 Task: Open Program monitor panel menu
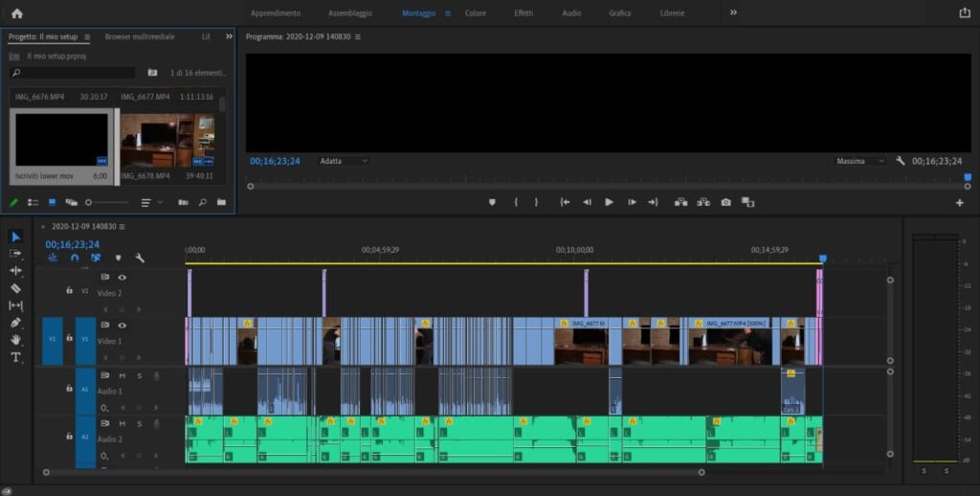(358, 37)
